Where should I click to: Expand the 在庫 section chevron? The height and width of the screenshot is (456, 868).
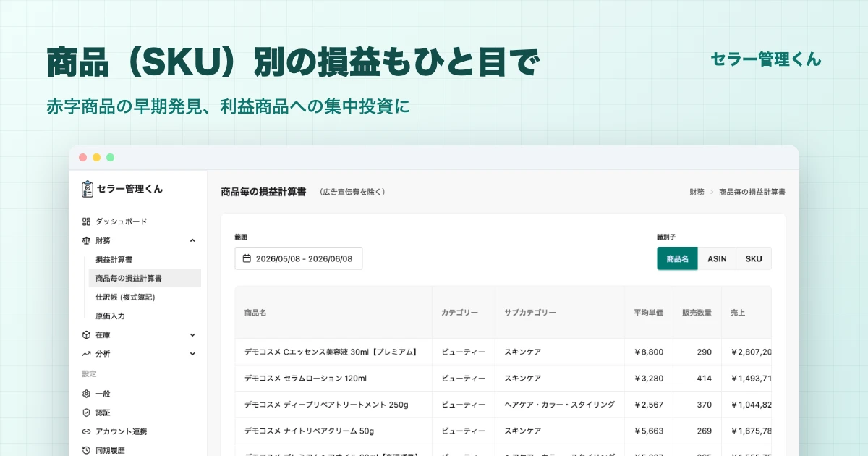[192, 335]
